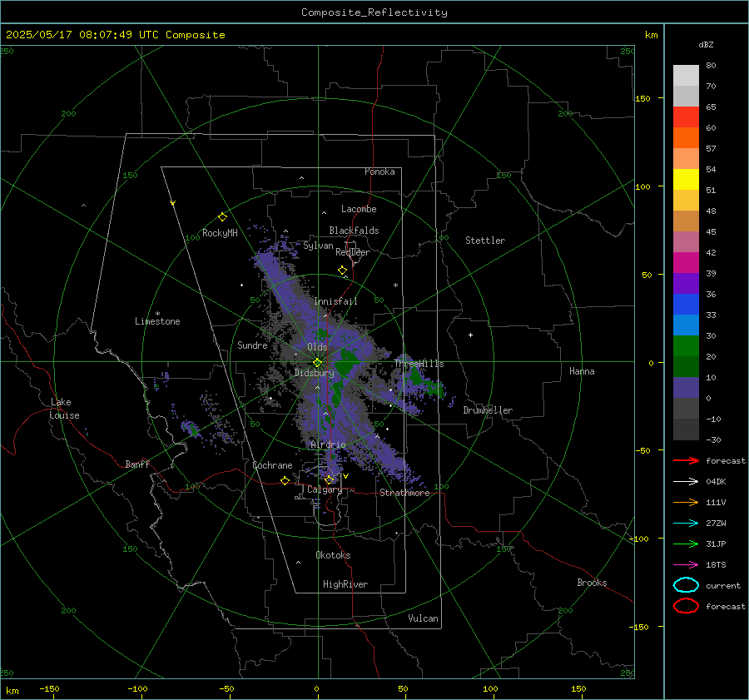Click the yellow diamond marker at radar center
The image size is (749, 700).
317,363
